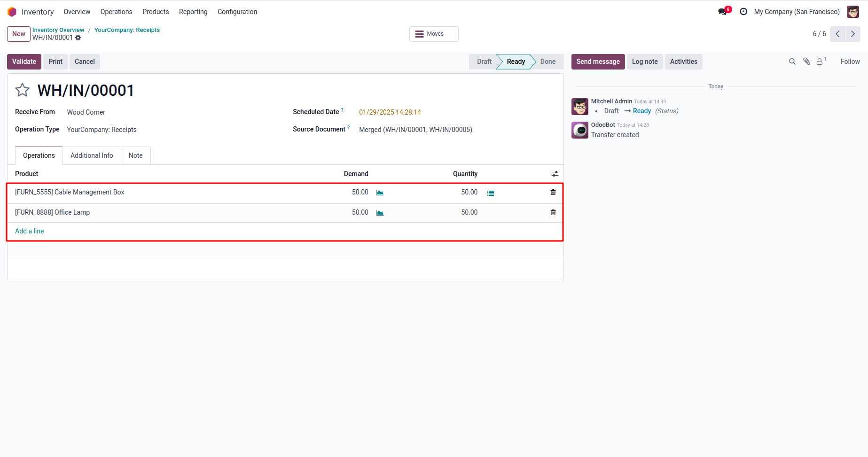Click the Scheduled Date field
This screenshot has height=457, width=868.
pyautogui.click(x=390, y=112)
